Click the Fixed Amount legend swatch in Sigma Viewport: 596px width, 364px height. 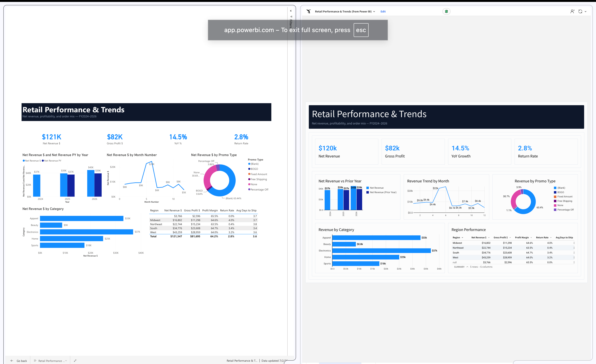555,197
